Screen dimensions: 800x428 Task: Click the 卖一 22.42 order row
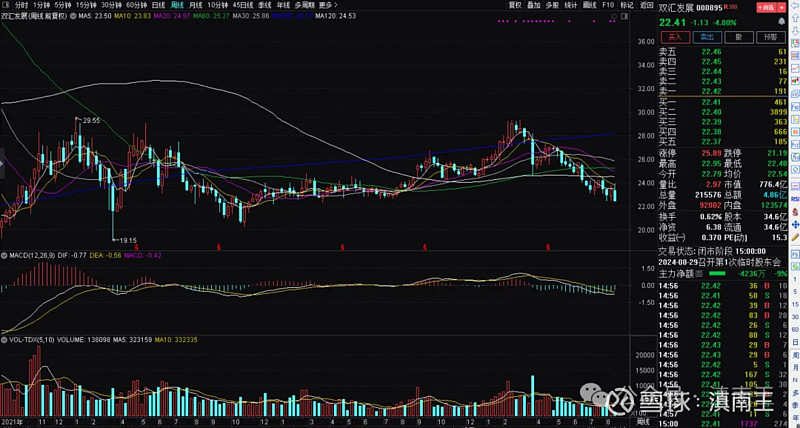722,91
